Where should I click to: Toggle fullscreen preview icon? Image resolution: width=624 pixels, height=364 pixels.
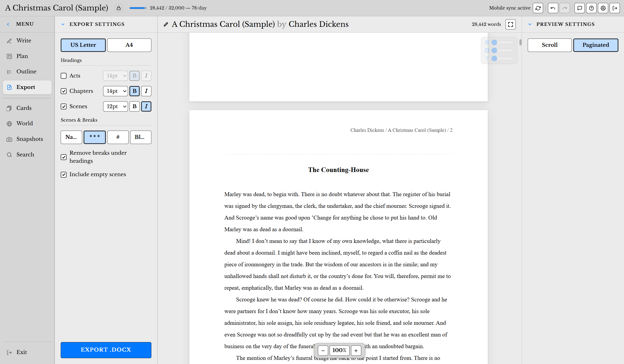tap(510, 24)
